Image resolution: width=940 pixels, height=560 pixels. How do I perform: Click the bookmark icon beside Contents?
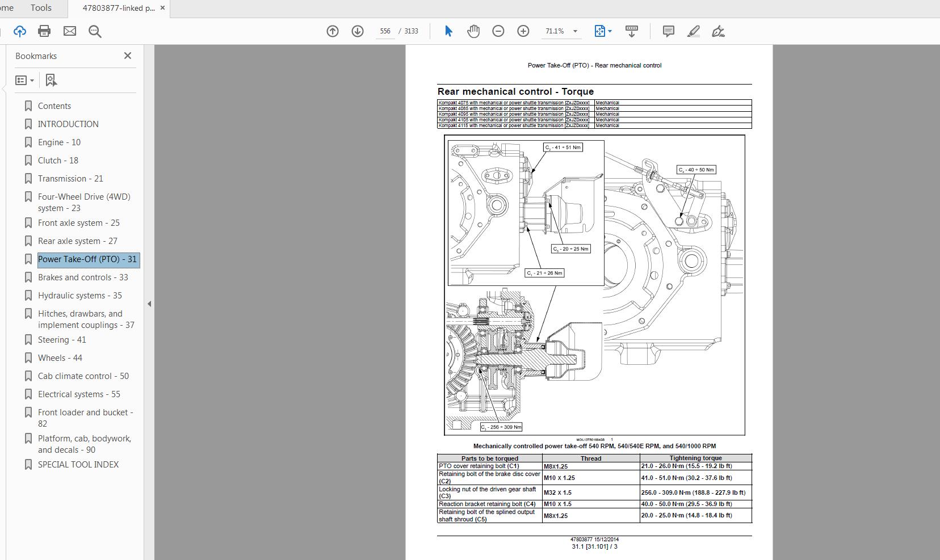28,106
